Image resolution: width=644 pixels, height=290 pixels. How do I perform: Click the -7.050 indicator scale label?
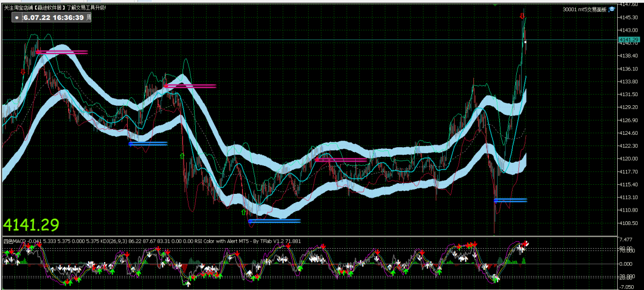626,286
